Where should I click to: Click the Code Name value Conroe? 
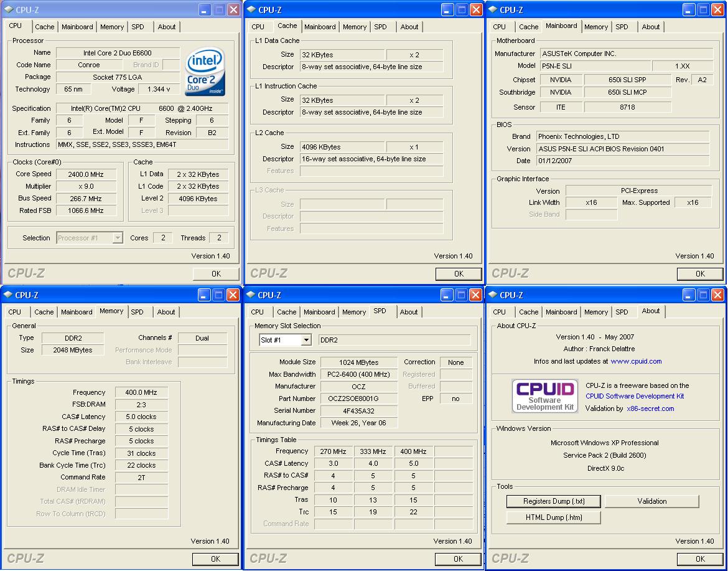click(x=89, y=65)
